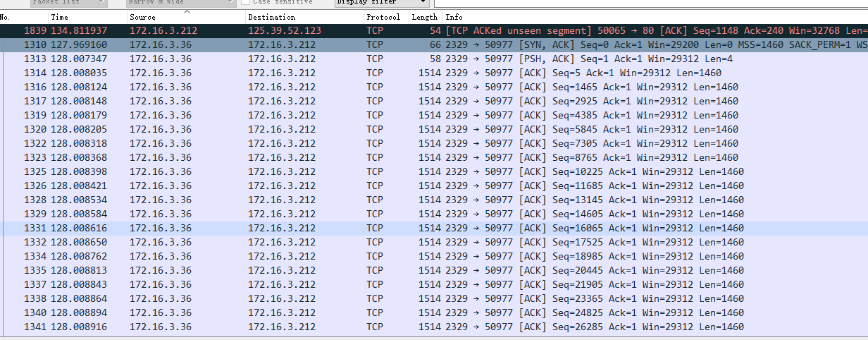Select packet 1328 with Seq=13145
Image resolution: width=868 pixels, height=340 pixels.
434,200
